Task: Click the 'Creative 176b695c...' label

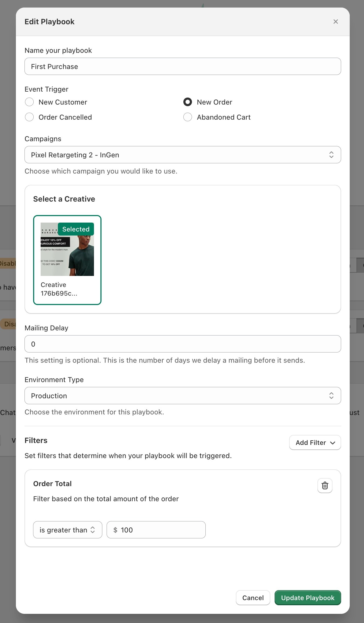Action: click(59, 289)
